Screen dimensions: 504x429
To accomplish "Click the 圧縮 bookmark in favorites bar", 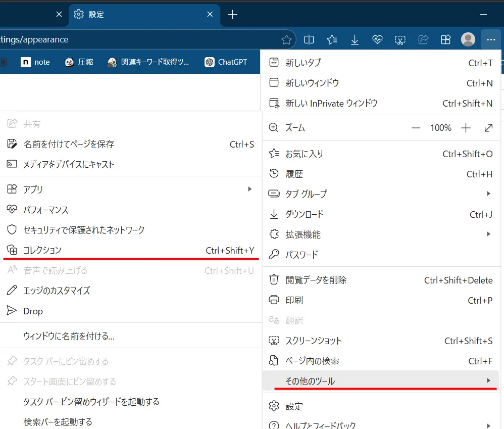I will pos(79,62).
